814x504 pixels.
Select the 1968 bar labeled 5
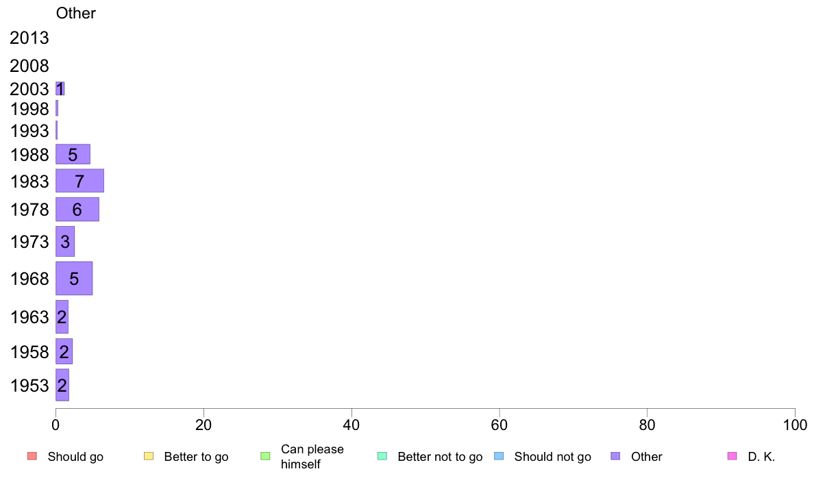[74, 278]
